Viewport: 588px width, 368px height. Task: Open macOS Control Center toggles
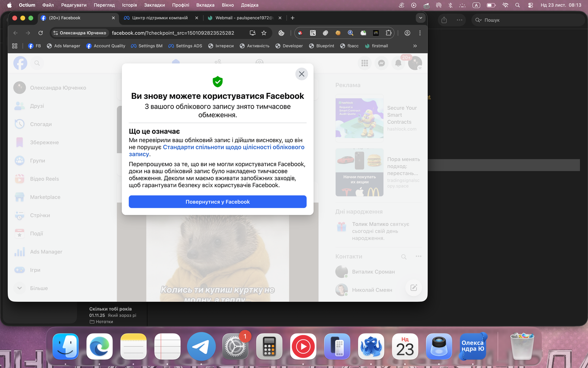coord(530,5)
